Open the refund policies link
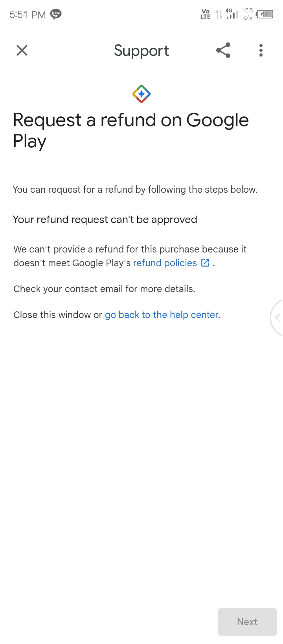Screen dimensions: 283x644 click(165, 263)
